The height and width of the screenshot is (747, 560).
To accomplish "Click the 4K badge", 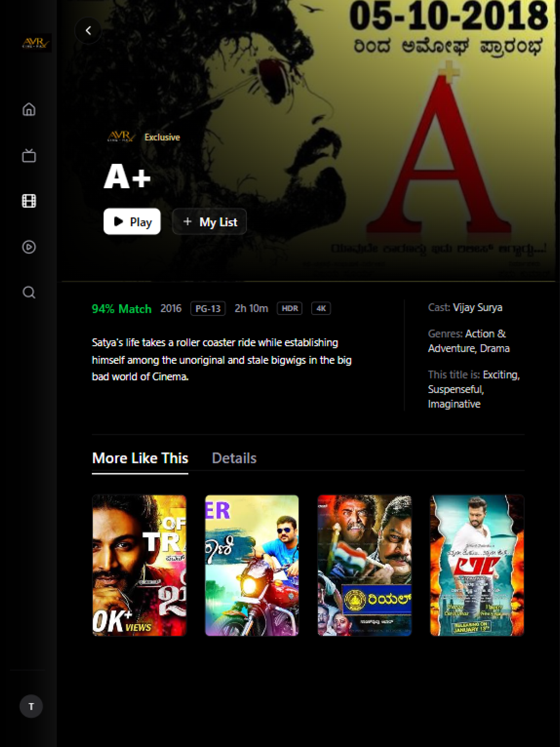I will click(x=321, y=308).
